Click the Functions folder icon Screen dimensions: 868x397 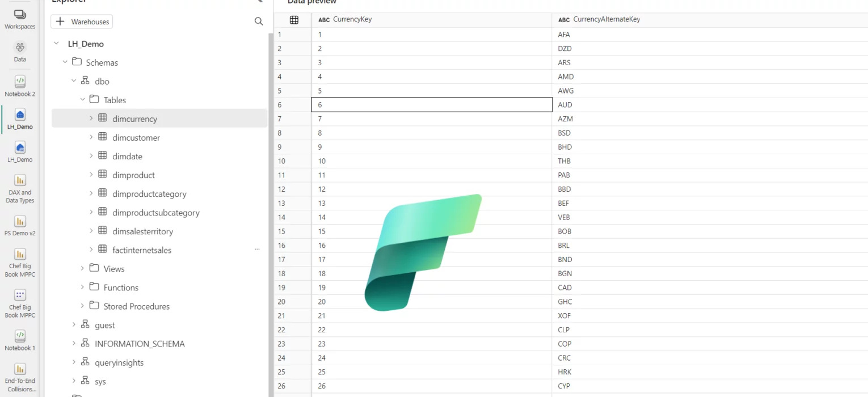94,287
